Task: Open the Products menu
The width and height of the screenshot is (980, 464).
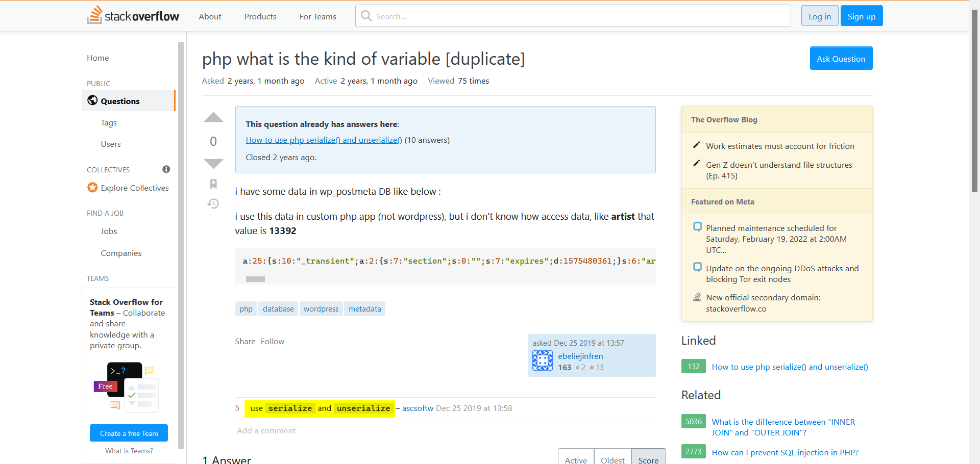Action: (x=260, y=16)
